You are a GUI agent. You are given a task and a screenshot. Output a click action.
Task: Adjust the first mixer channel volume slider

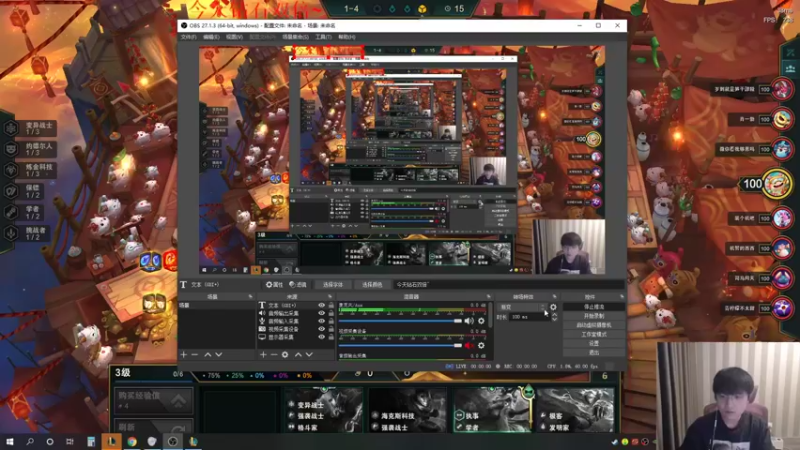coord(401,321)
